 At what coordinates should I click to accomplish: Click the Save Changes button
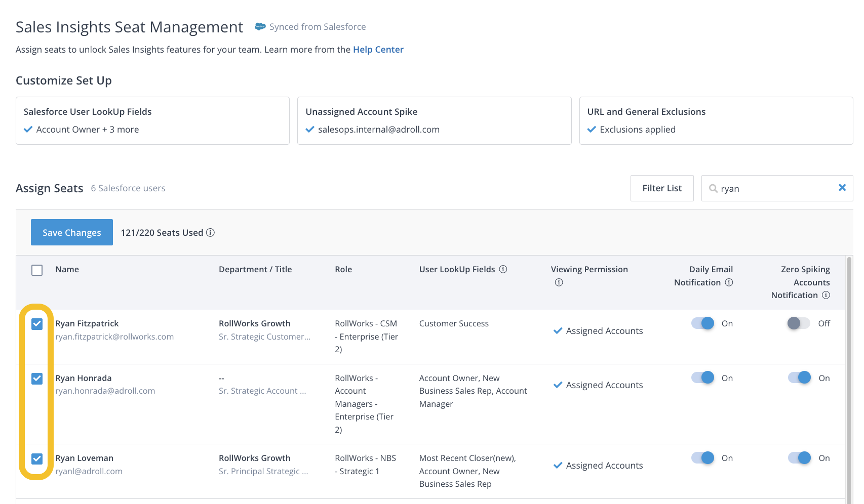pyautogui.click(x=72, y=232)
